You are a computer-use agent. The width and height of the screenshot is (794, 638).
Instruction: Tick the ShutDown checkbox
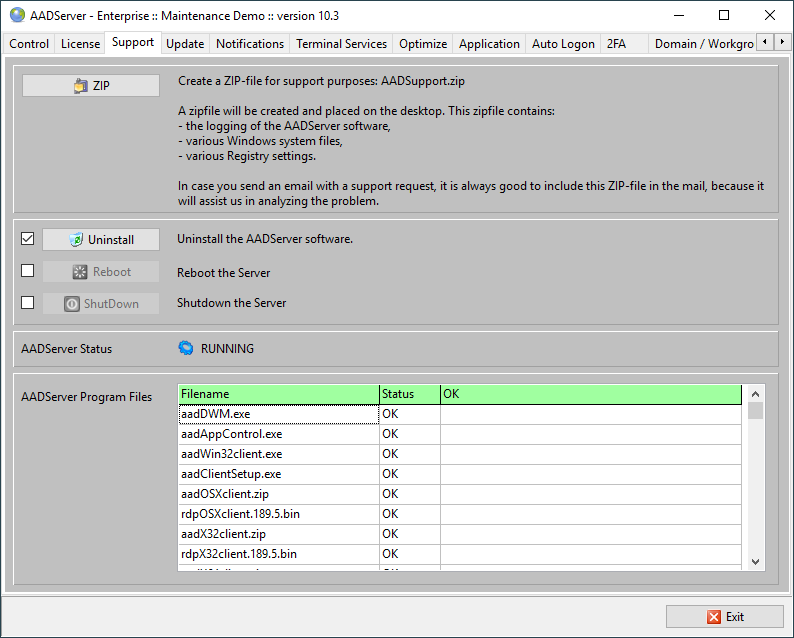pyautogui.click(x=28, y=303)
